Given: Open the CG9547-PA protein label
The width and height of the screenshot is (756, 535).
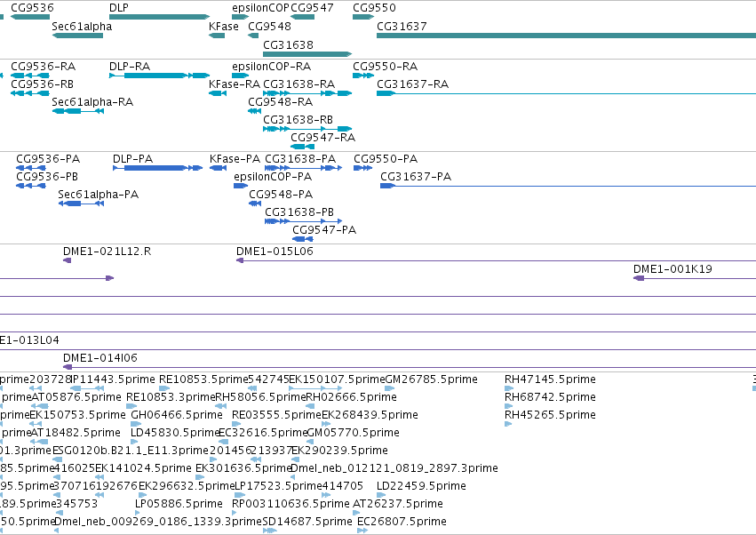Looking at the screenshot, I should (324, 230).
